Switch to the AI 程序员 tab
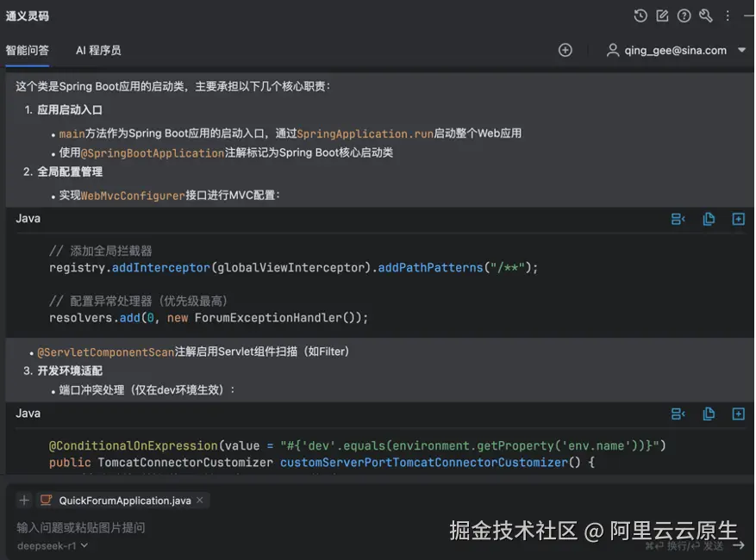756x560 pixels. point(98,51)
